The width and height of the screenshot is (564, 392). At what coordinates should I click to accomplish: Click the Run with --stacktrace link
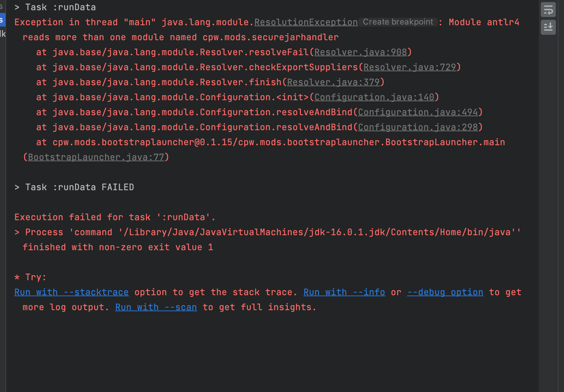(71, 292)
